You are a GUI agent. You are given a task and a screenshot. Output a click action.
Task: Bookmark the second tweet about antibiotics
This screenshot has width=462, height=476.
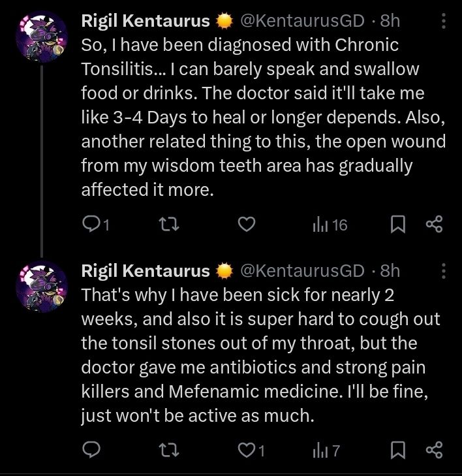click(397, 449)
